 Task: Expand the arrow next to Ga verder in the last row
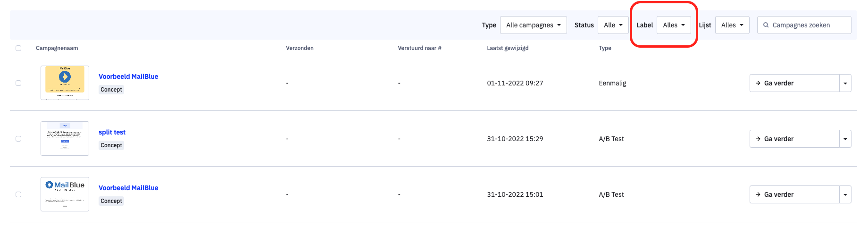pyautogui.click(x=845, y=194)
